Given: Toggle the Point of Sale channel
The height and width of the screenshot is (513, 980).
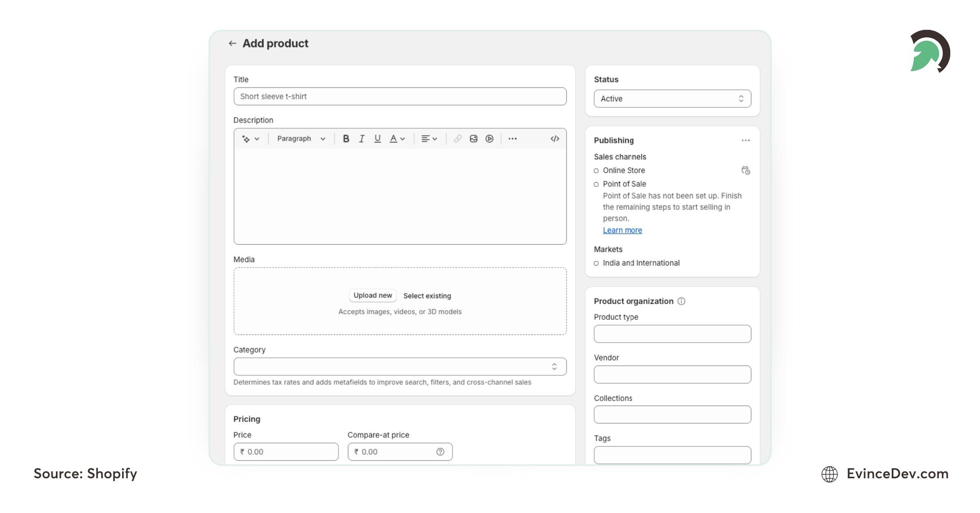Looking at the screenshot, I should (x=596, y=184).
